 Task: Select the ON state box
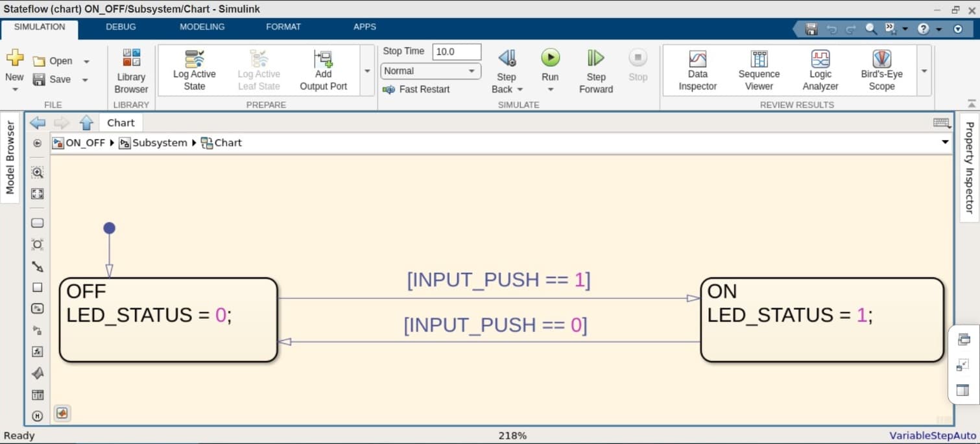click(x=822, y=340)
